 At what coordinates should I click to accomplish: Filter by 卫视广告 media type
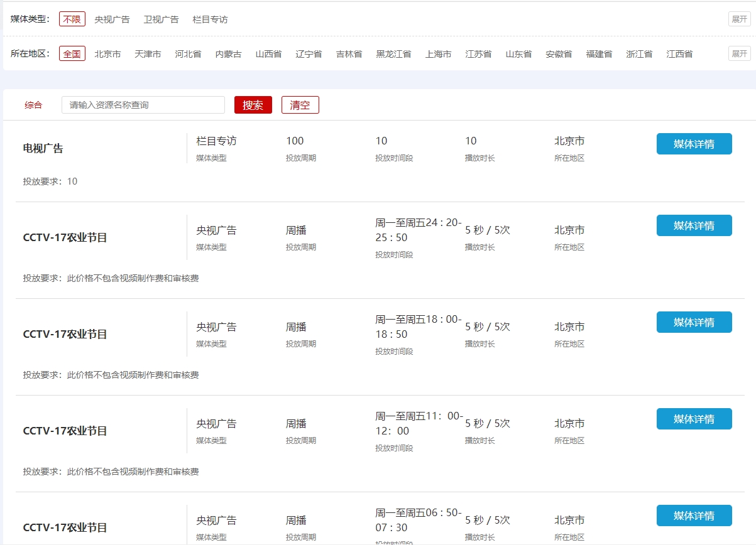[x=161, y=19]
